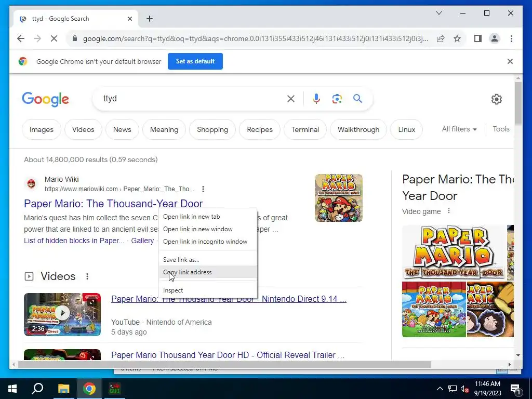Click the forward navigation arrow

[37, 38]
